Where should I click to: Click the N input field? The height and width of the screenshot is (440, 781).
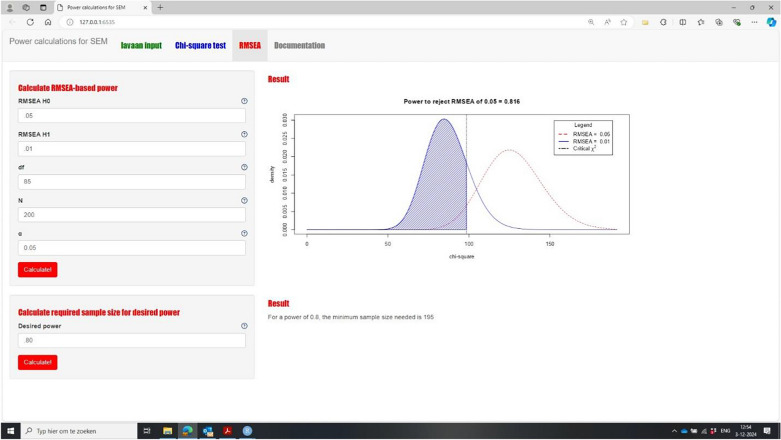point(131,215)
